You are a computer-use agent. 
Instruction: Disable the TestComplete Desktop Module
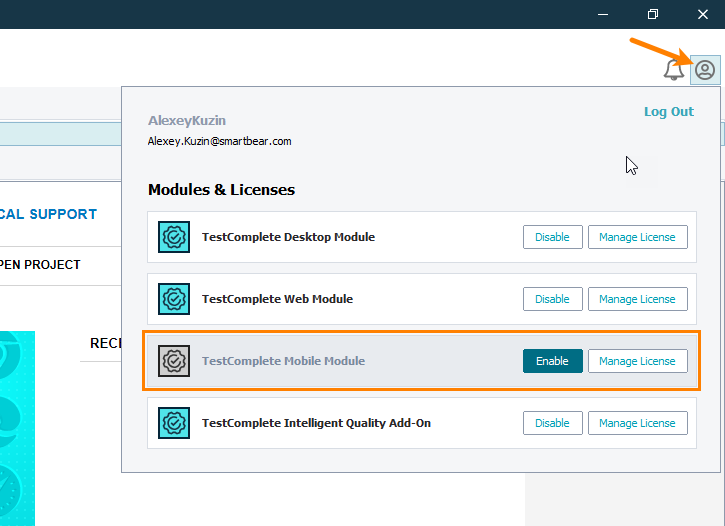(x=553, y=237)
